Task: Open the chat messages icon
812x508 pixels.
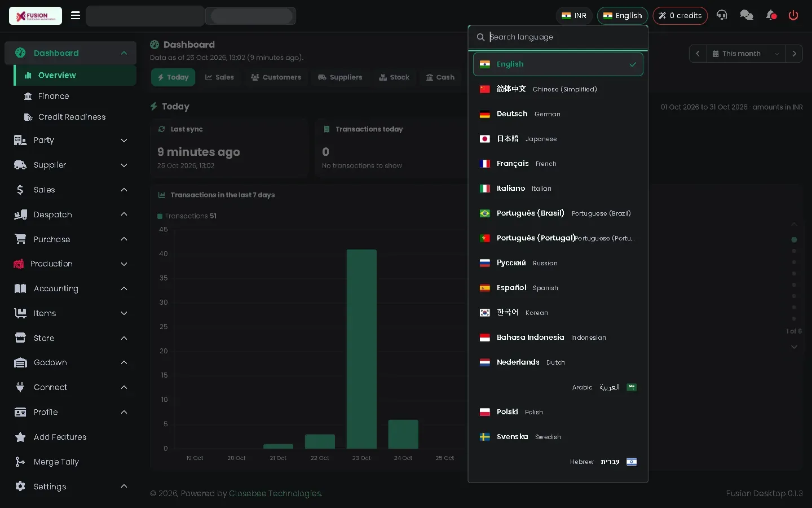Action: (747, 15)
